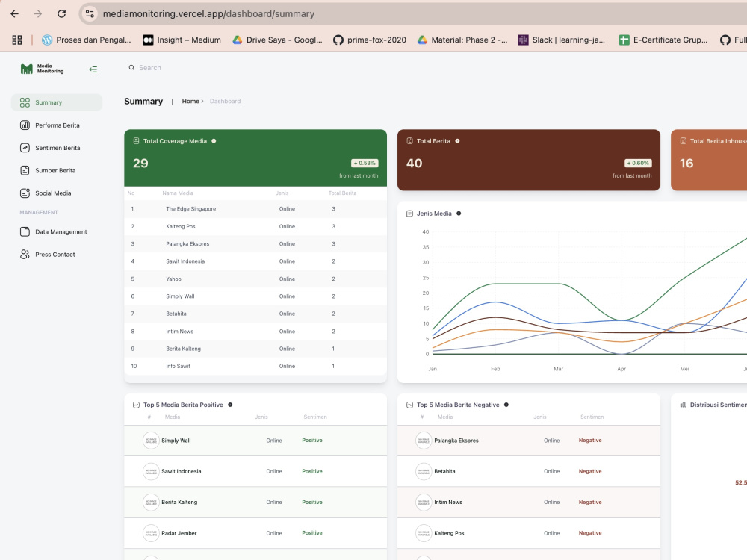The image size is (747, 560).
Task: Click Positive sentiment label for Simply Wall
Action: [x=312, y=441]
